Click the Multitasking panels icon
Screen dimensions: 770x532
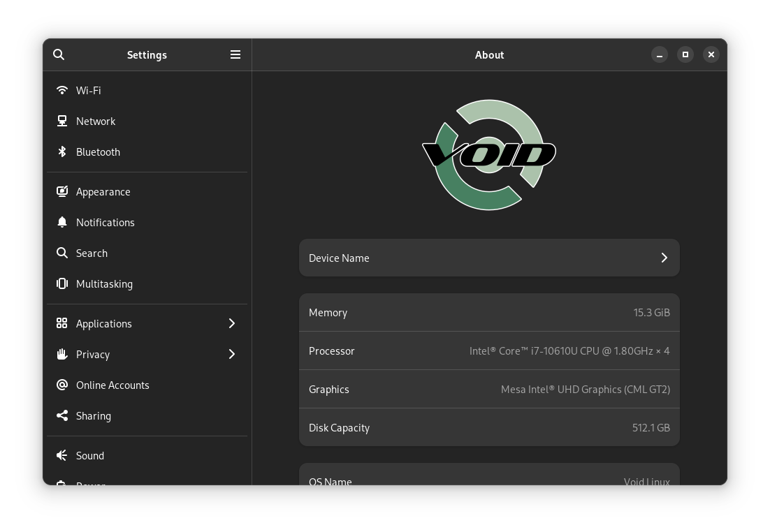62,283
